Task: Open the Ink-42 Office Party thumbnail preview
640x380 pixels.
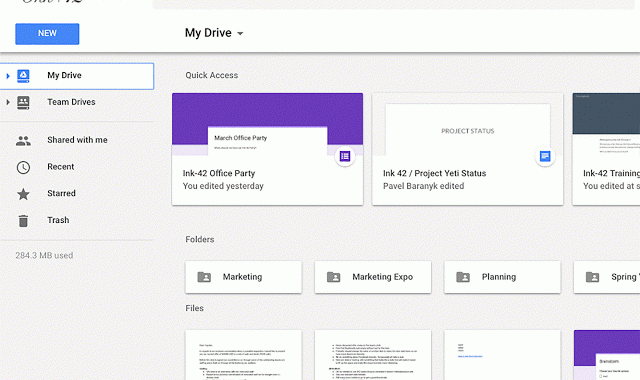Action: click(267, 124)
